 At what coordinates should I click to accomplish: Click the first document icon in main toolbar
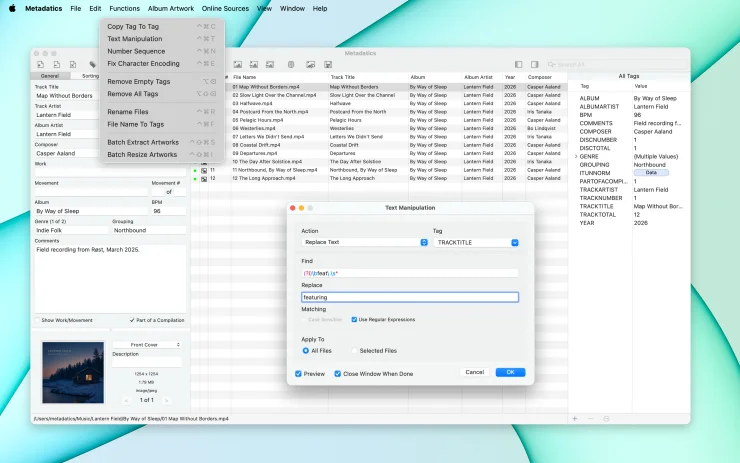pos(41,64)
